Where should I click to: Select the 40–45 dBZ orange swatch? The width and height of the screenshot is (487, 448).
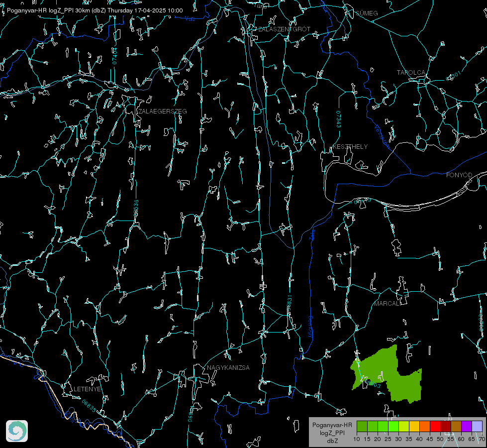click(x=425, y=426)
